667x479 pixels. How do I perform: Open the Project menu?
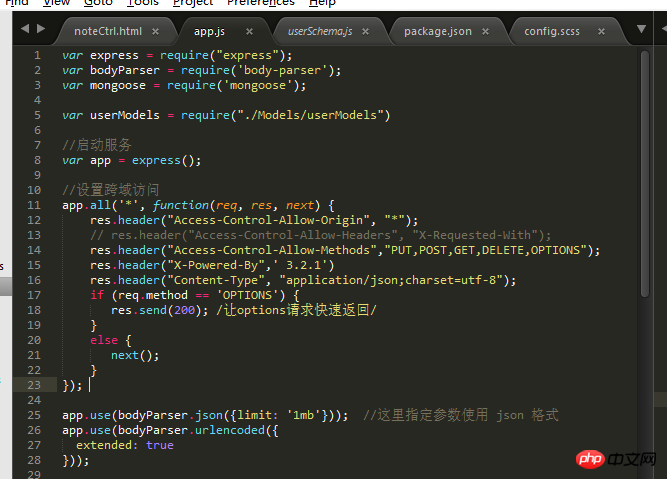pos(193,3)
